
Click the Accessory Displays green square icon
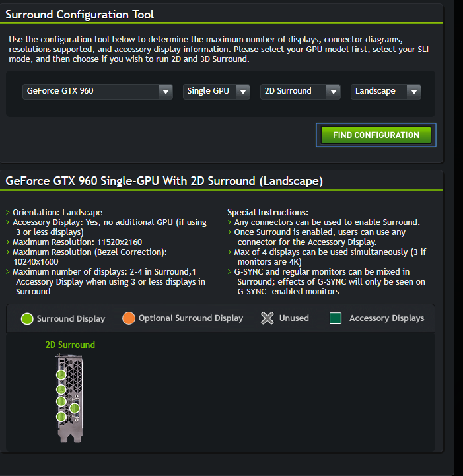336,318
